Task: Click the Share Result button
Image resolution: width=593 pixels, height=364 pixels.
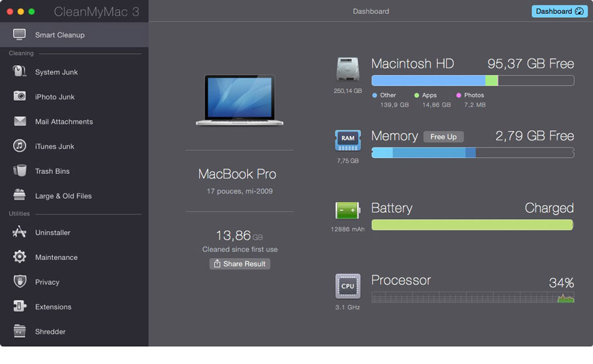Action: pos(240,264)
